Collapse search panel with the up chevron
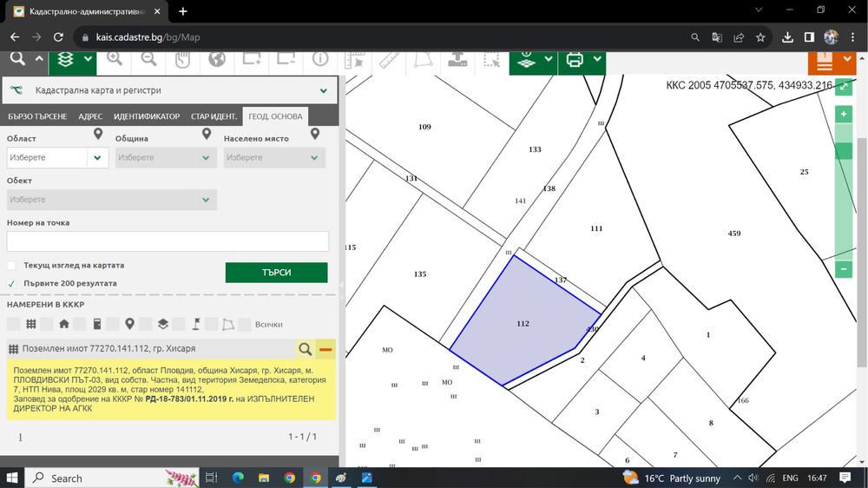868x488 pixels. pyautogui.click(x=39, y=59)
